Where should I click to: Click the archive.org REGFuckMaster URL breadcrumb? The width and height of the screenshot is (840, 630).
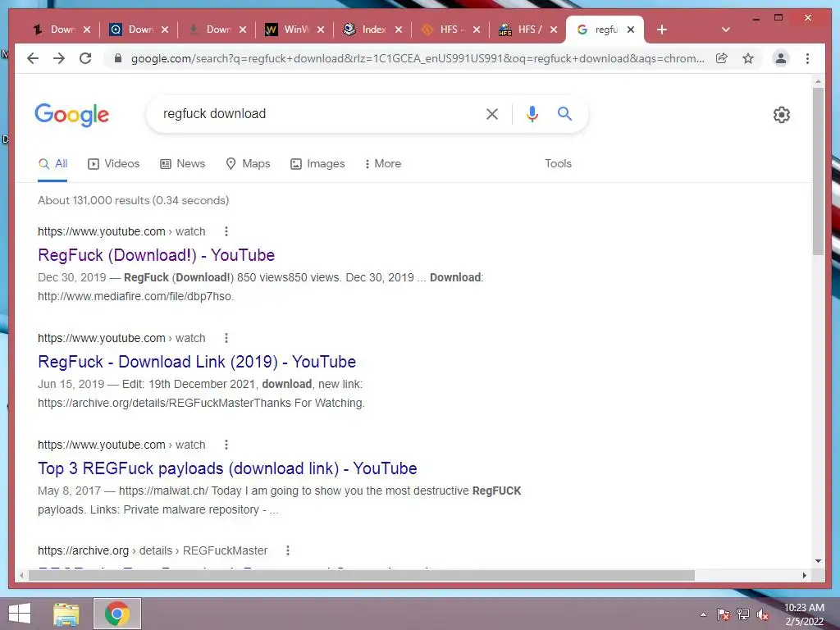[153, 550]
